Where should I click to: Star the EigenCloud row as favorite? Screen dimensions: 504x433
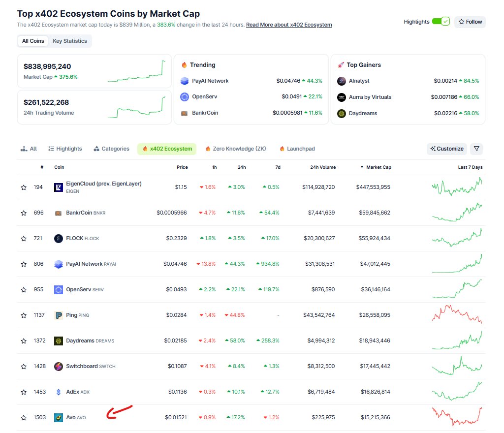24,187
